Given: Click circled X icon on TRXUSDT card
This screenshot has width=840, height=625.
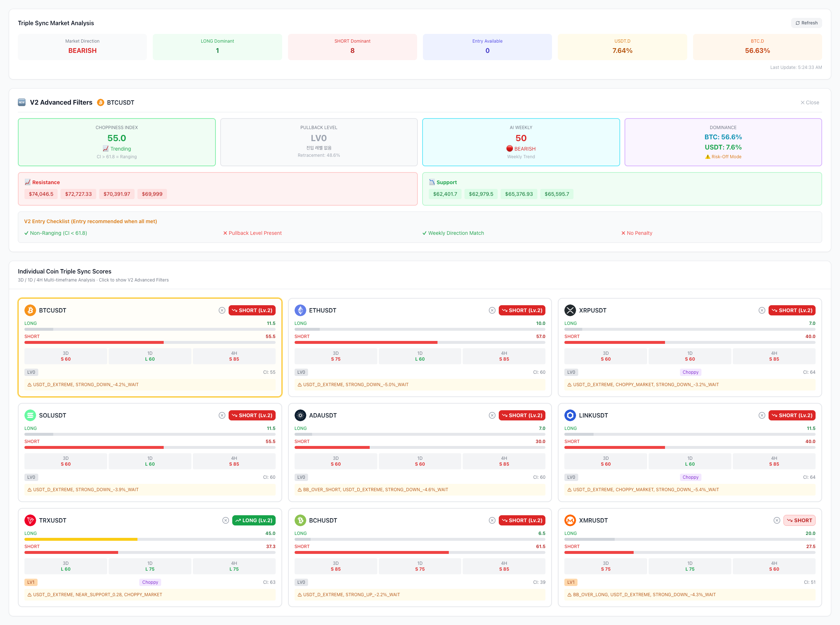Looking at the screenshot, I should pos(225,520).
